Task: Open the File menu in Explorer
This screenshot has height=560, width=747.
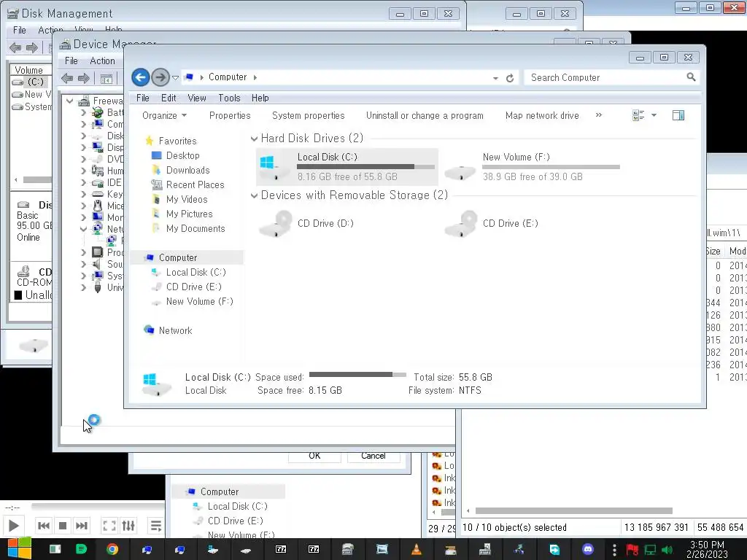Action: coord(143,98)
